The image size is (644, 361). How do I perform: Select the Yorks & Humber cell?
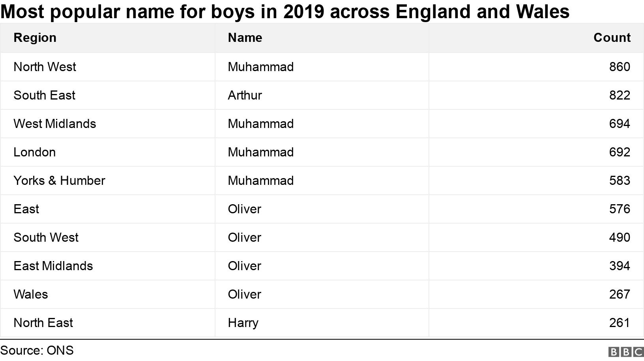(59, 180)
